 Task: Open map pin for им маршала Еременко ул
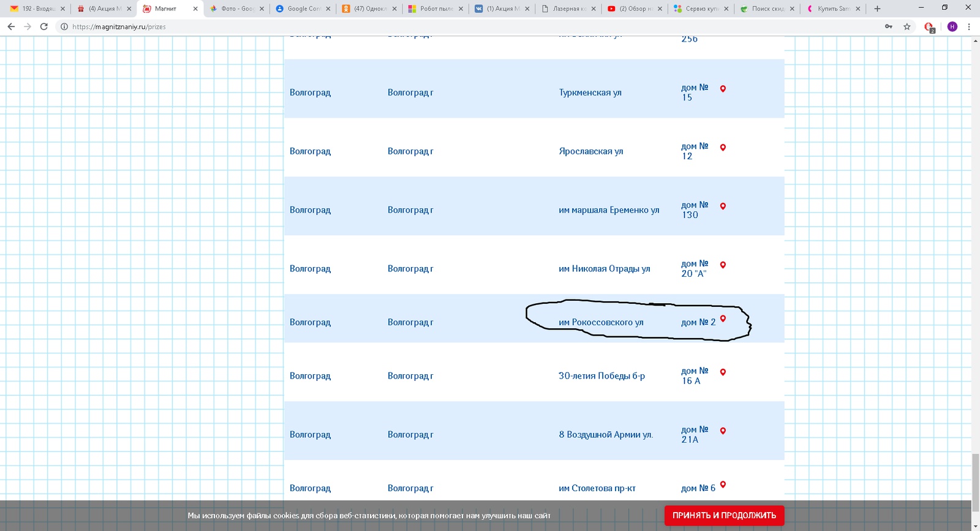[723, 206]
